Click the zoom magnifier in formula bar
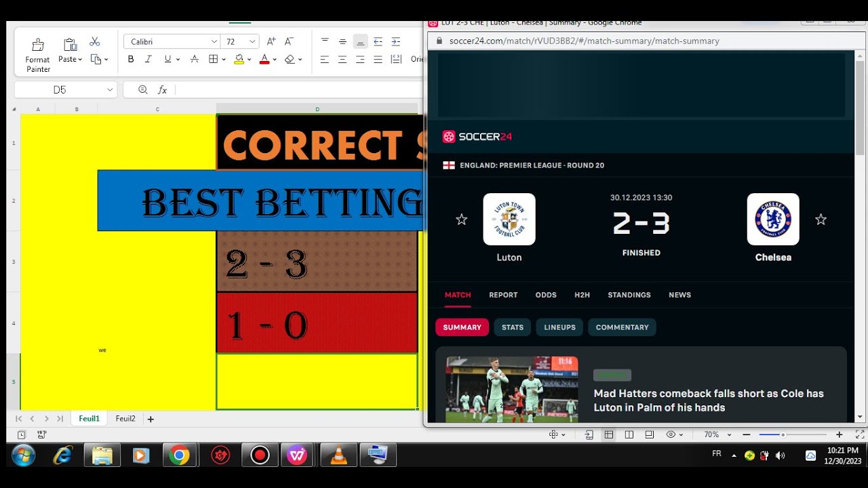 tap(142, 89)
